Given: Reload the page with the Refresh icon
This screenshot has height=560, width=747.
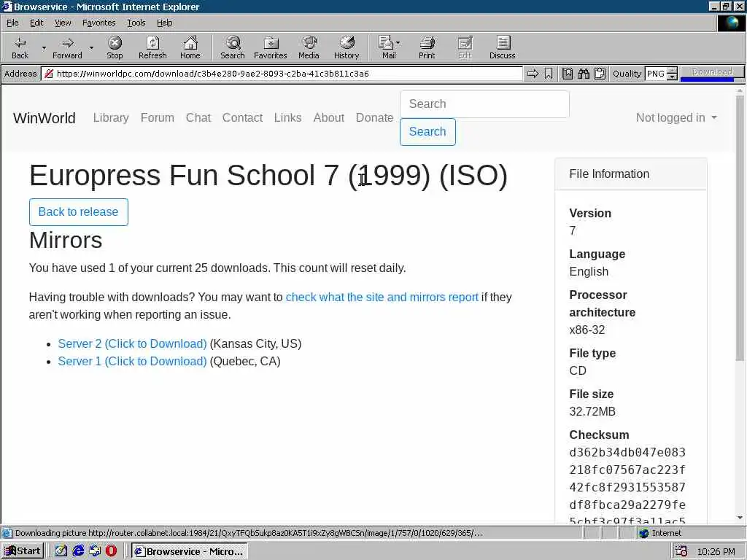Looking at the screenshot, I should click(152, 47).
